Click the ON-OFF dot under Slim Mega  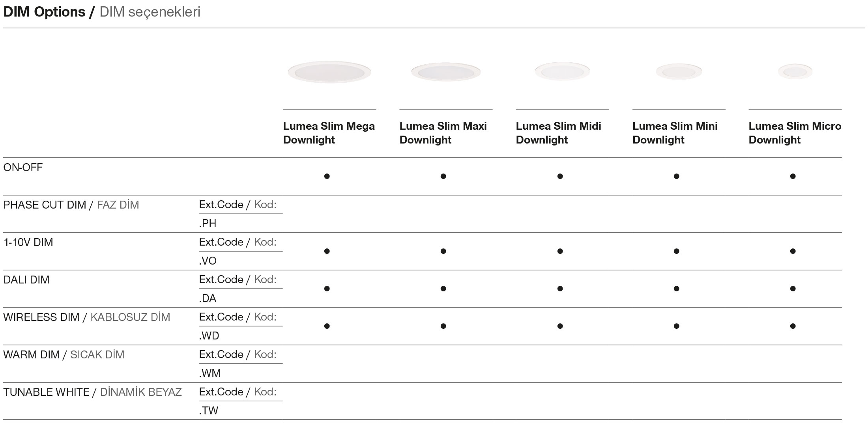coord(327,176)
